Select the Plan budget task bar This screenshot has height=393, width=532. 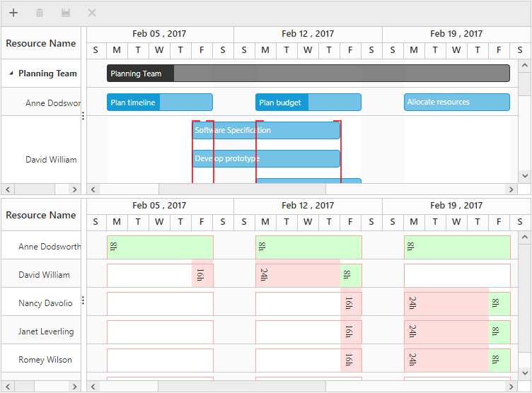point(308,102)
